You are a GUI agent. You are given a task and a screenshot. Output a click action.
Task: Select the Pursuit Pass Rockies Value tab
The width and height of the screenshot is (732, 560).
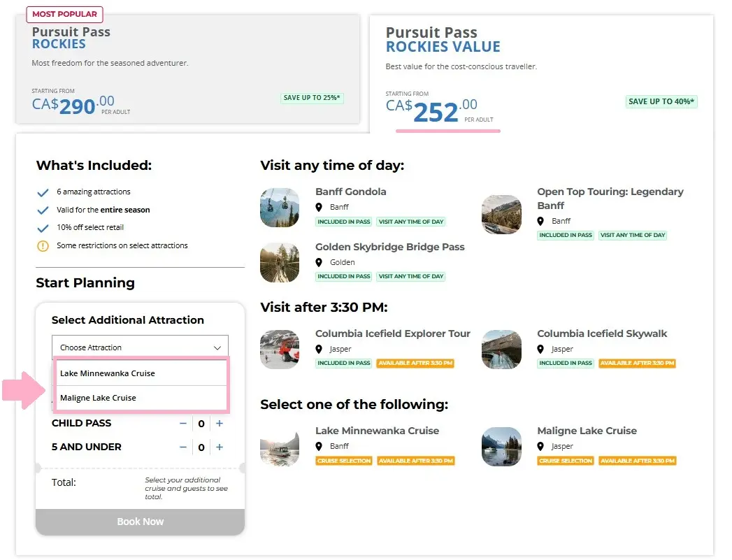coord(542,75)
